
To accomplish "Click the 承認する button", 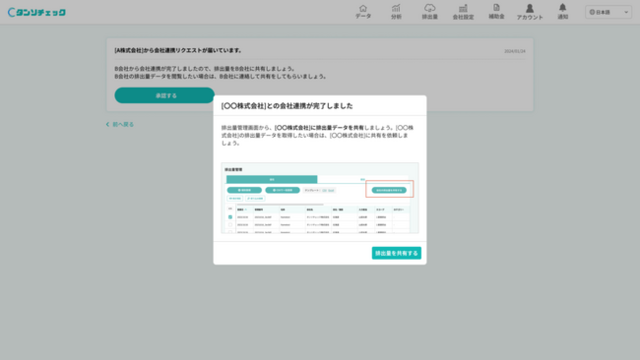I will point(164,96).
